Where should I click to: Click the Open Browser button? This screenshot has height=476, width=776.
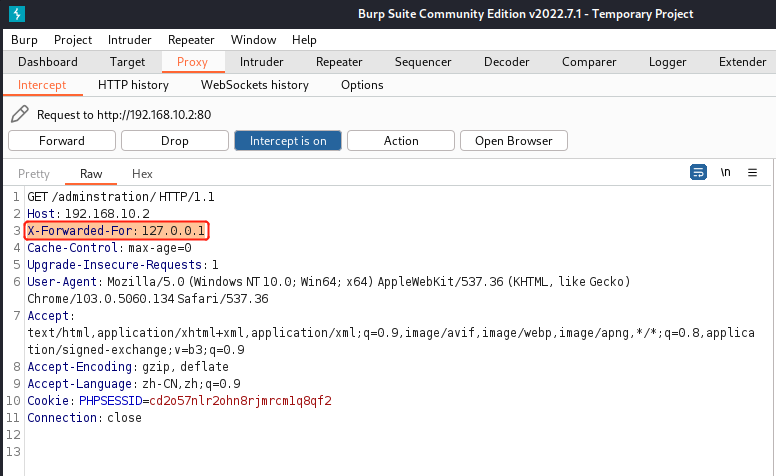[x=514, y=141]
